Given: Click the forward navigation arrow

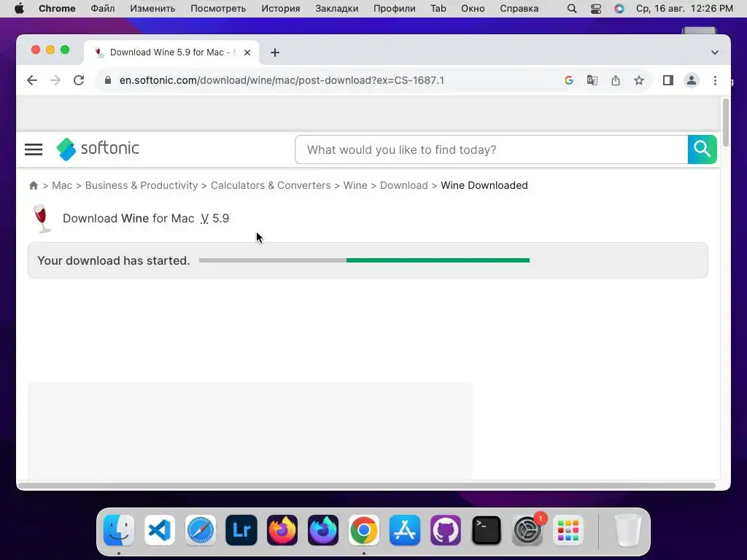Looking at the screenshot, I should pyautogui.click(x=55, y=80).
